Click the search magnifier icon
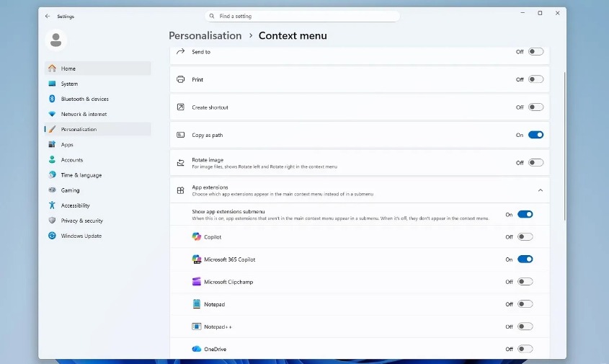The height and width of the screenshot is (364, 609). [212, 16]
